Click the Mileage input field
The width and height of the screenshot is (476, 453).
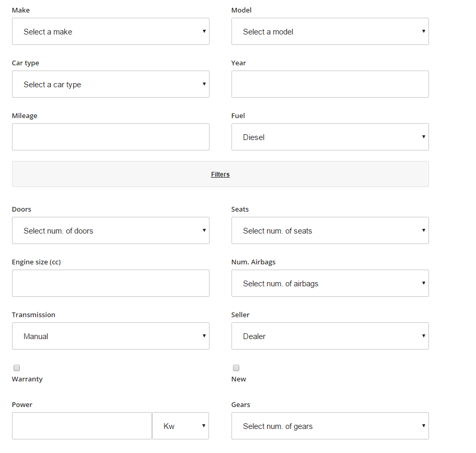pos(110,137)
